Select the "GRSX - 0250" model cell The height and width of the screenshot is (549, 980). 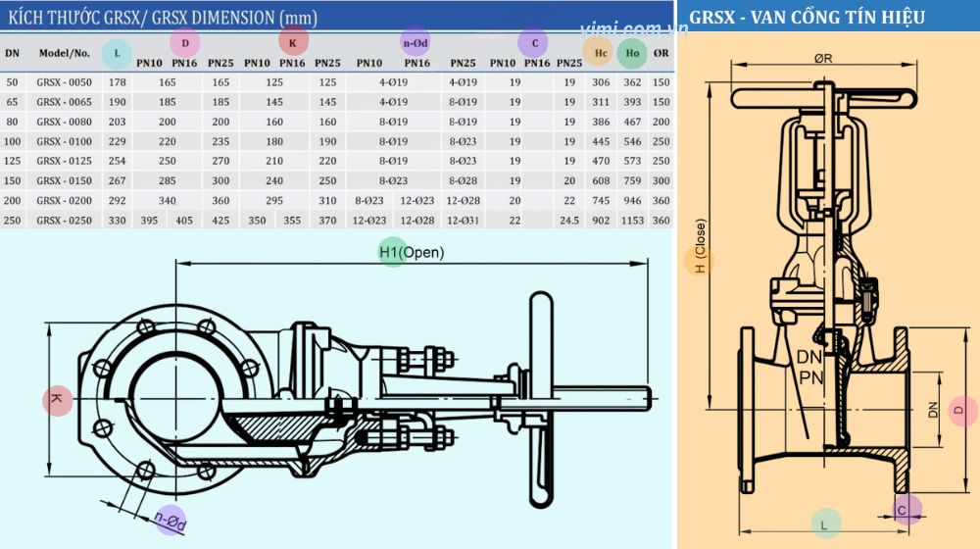pyautogui.click(x=64, y=221)
